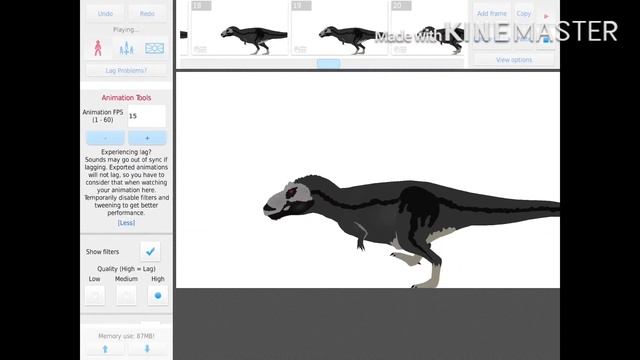Select Low quality radio button
The height and width of the screenshot is (360, 640).
(95, 296)
